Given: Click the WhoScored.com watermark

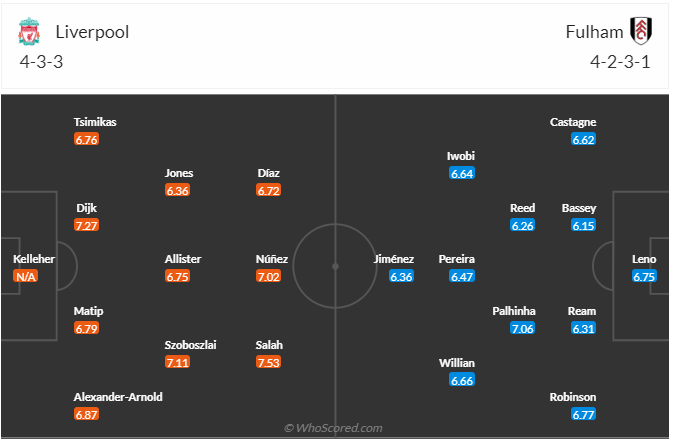Looking at the screenshot, I should coord(336,428).
